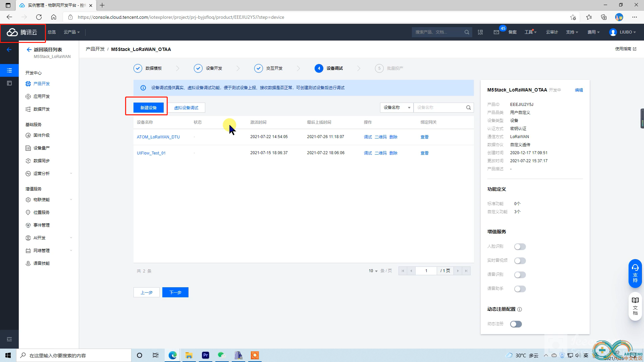Screen dimensions: 644x362
Task: Open 设备名称 search type dropdown
Action: [x=397, y=108]
